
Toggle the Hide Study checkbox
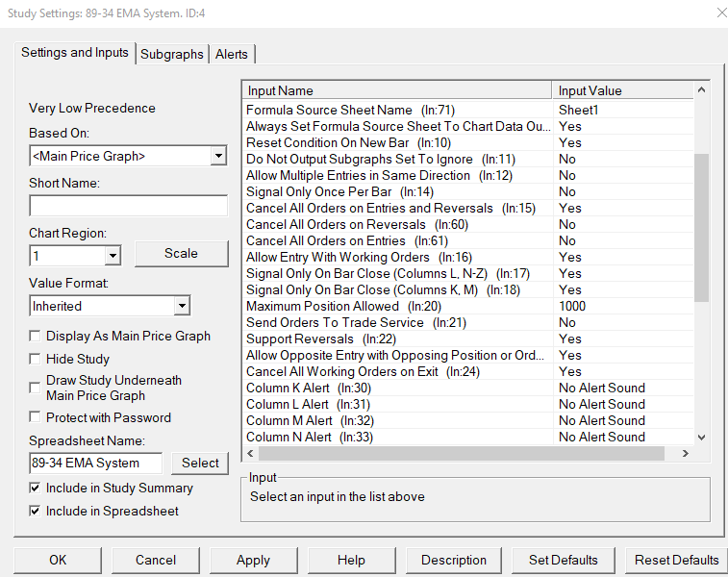[x=36, y=359]
